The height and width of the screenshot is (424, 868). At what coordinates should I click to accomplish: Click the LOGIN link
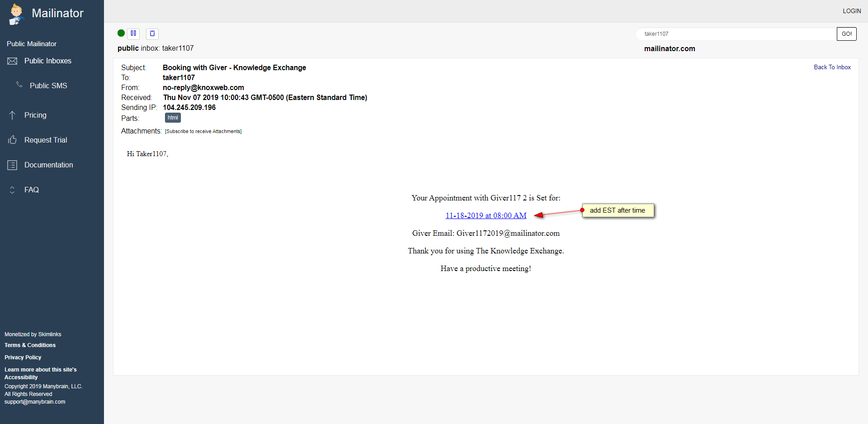tap(852, 11)
